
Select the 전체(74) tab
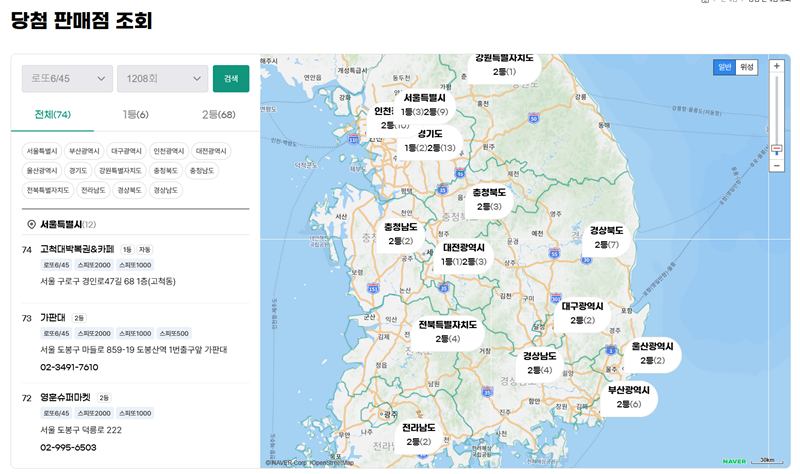(x=53, y=115)
